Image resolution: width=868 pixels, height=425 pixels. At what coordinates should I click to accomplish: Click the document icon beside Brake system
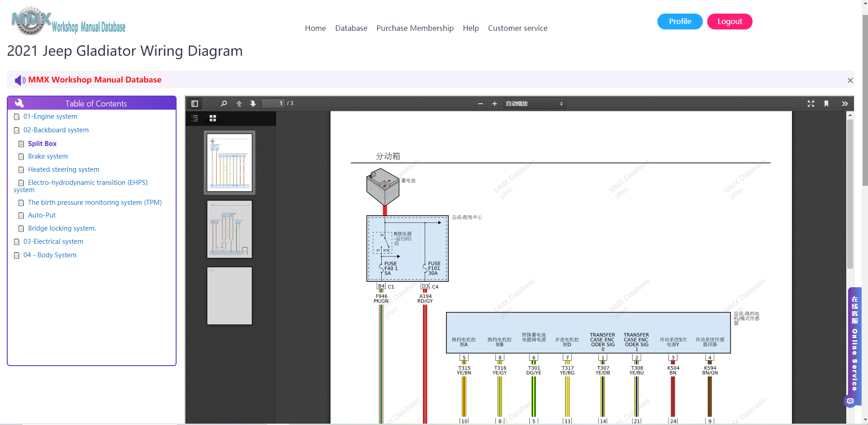point(21,157)
